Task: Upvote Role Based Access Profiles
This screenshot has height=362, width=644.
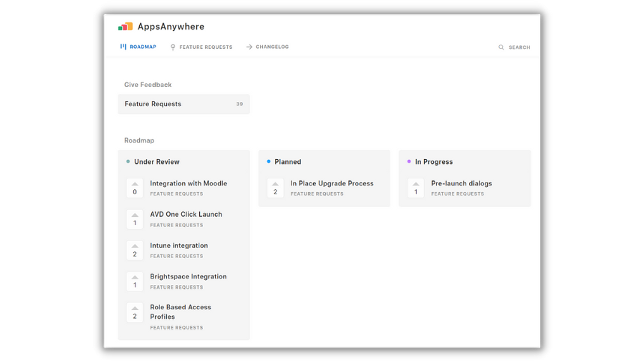Action: [135, 312]
